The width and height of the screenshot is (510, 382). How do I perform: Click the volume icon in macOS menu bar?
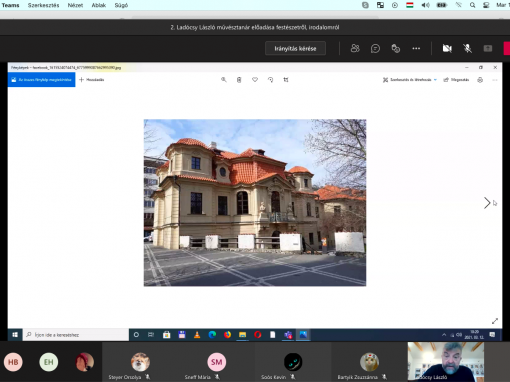[425, 5]
